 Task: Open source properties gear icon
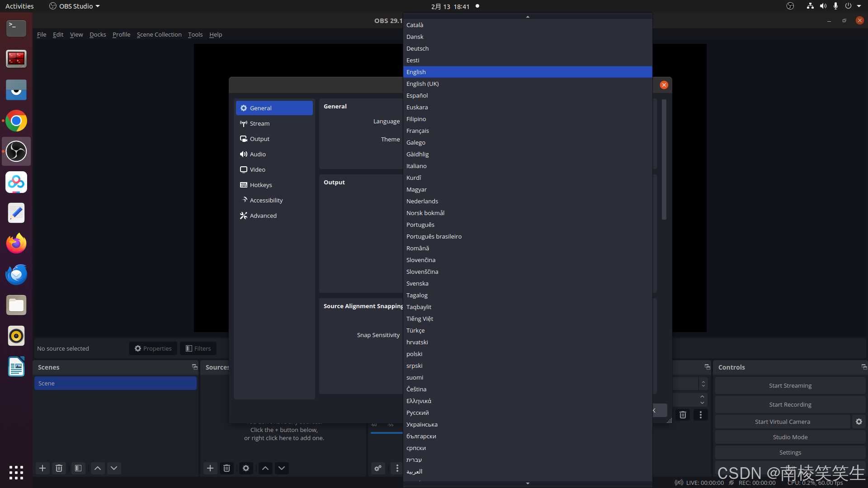click(x=246, y=468)
